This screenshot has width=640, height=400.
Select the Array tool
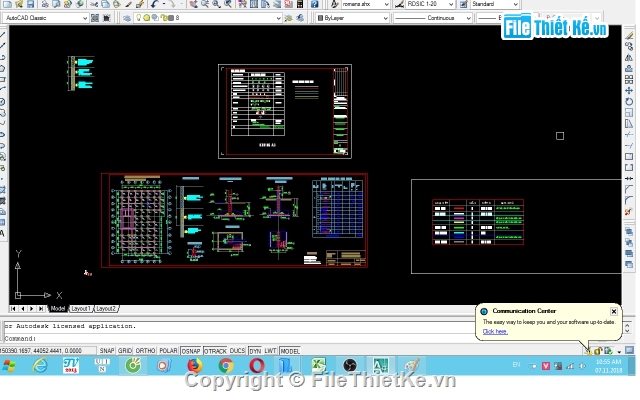(x=629, y=80)
